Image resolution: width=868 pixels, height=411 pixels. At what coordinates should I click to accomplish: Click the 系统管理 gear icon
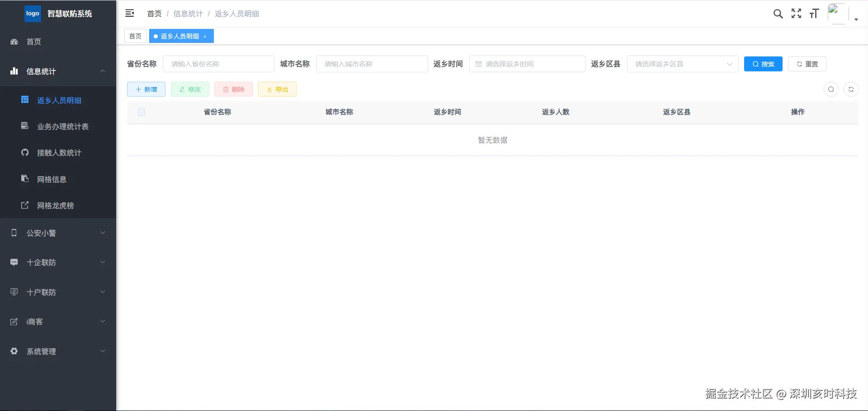14,351
